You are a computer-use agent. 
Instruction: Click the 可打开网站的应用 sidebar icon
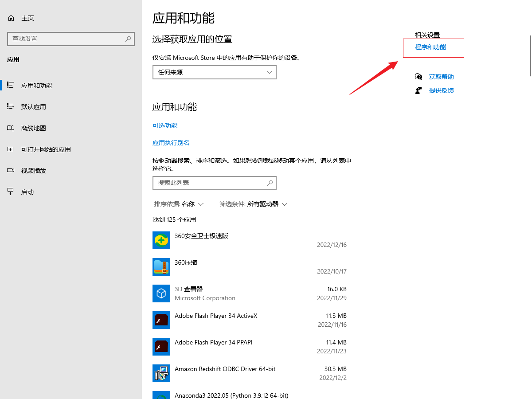point(11,149)
